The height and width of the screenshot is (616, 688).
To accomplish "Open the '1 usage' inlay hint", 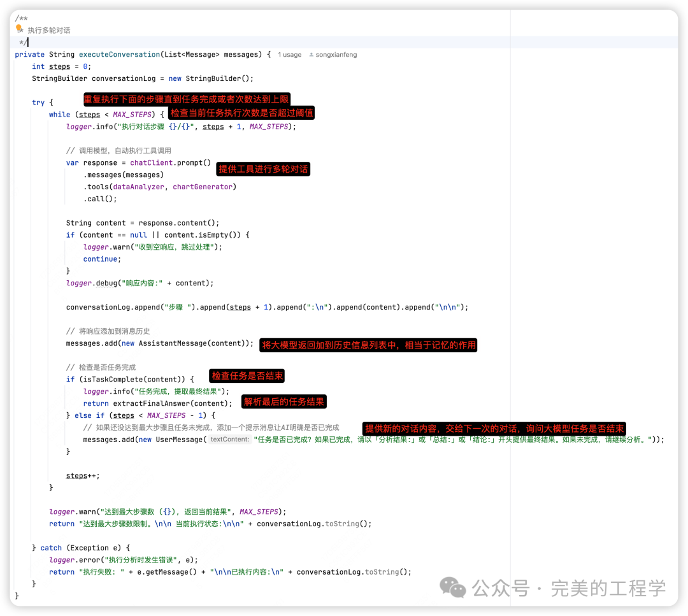I will [x=289, y=55].
